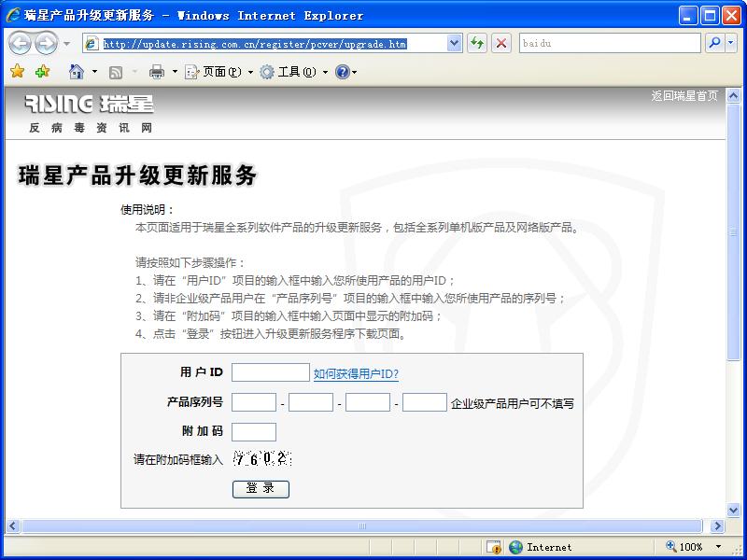Click the 反病毒资讯网 subtitle text
Image resolution: width=747 pixels, height=560 pixels.
[91, 128]
